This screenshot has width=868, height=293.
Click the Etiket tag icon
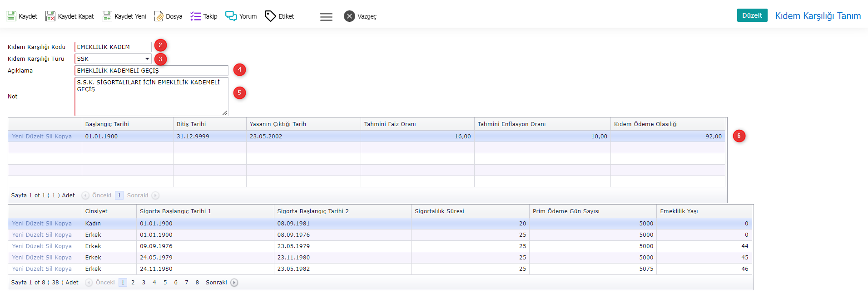coord(270,16)
